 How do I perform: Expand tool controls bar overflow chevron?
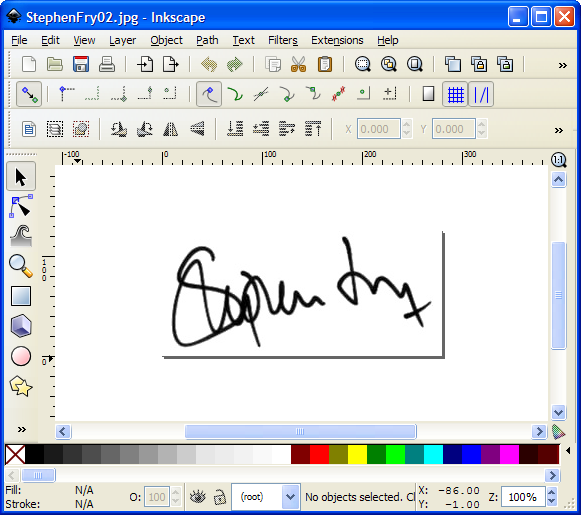[559, 130]
